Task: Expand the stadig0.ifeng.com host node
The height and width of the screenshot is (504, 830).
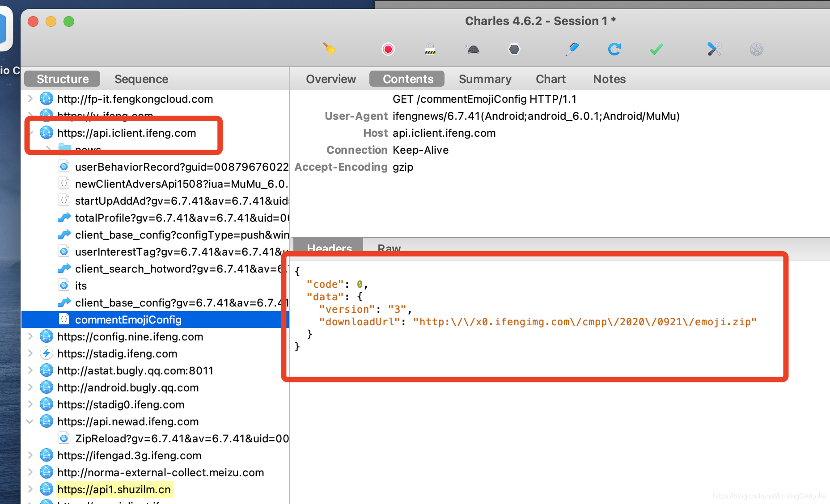Action: 30,404
